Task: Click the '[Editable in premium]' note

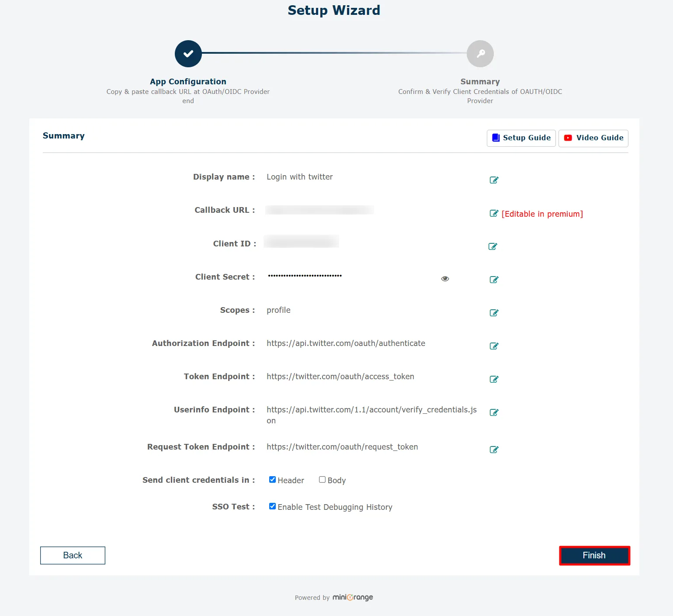Action: click(x=542, y=214)
